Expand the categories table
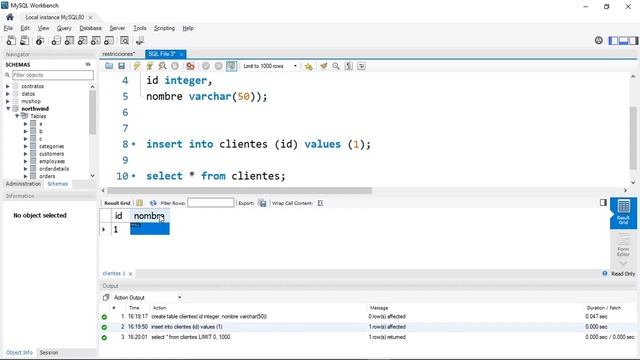Screen dimensions: 640x360 25,146
